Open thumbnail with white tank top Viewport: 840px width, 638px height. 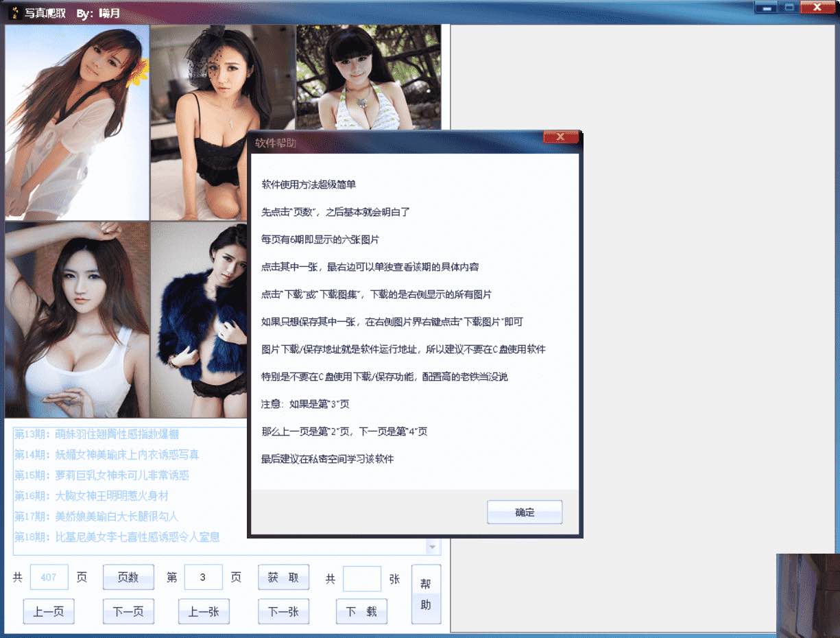pyautogui.click(x=77, y=320)
